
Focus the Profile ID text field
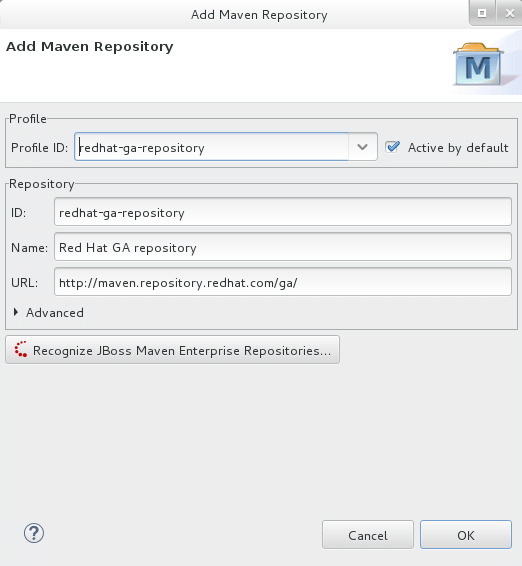(212, 147)
